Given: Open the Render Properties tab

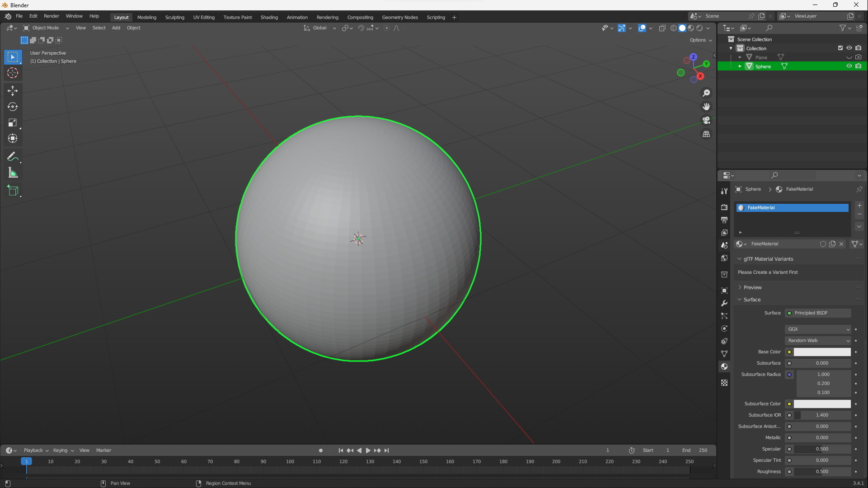Looking at the screenshot, I should [x=724, y=207].
